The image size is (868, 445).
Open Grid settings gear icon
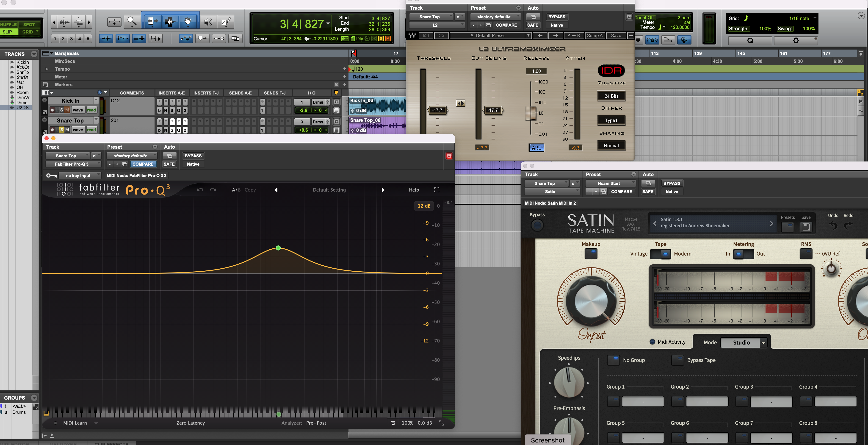pyautogui.click(x=796, y=40)
